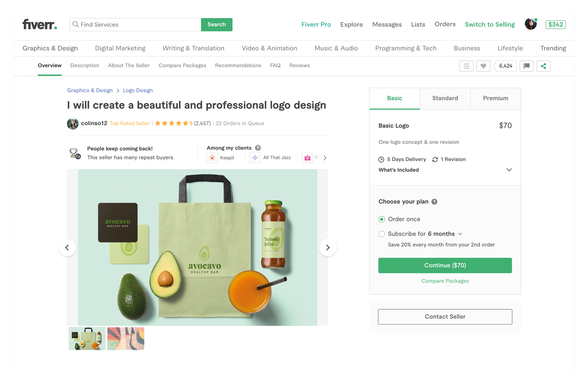Click the help icon beside Among my clients
The image size is (588, 388).
(x=258, y=148)
